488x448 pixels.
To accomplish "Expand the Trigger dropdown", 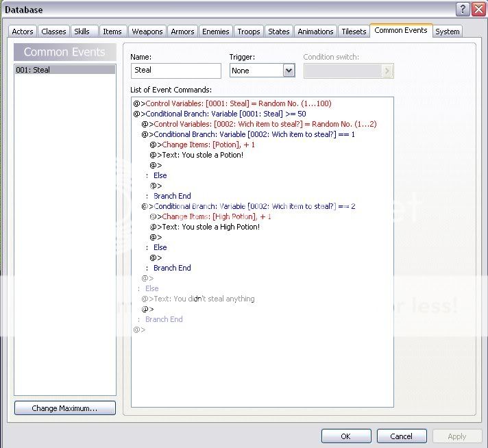I will 289,71.
